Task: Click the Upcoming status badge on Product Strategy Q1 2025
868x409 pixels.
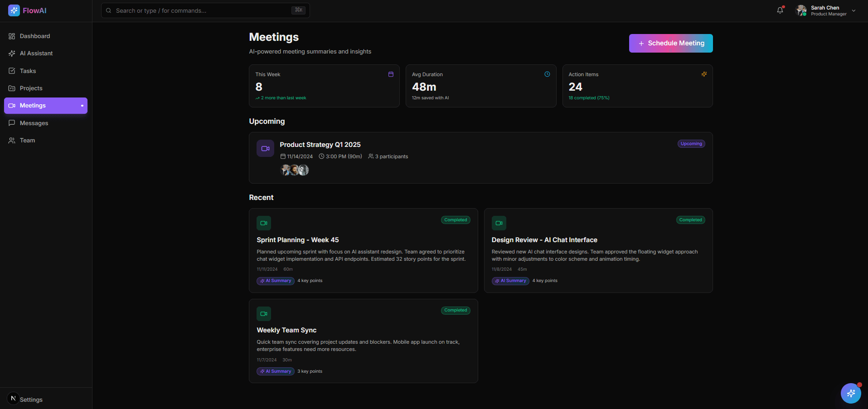Action: tap(691, 143)
